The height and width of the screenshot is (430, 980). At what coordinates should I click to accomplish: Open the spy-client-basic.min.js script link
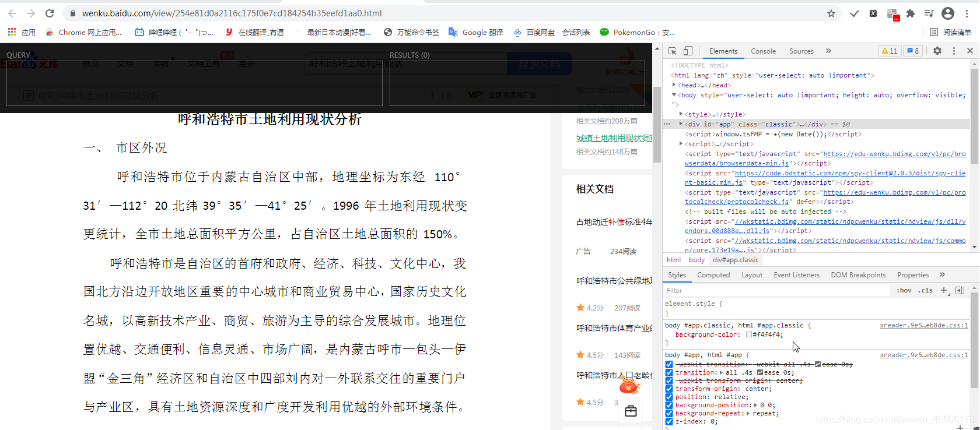pos(825,178)
